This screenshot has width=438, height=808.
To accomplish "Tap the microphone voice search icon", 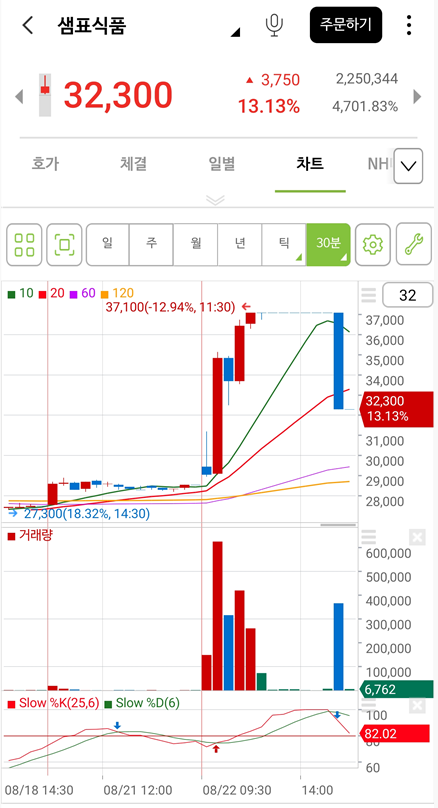I will click(274, 25).
